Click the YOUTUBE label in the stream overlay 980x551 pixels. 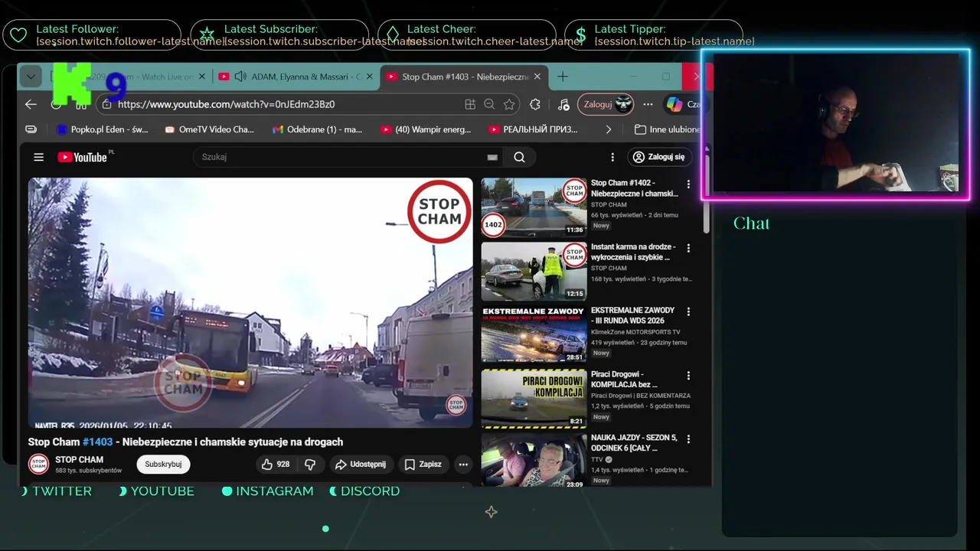(x=162, y=491)
